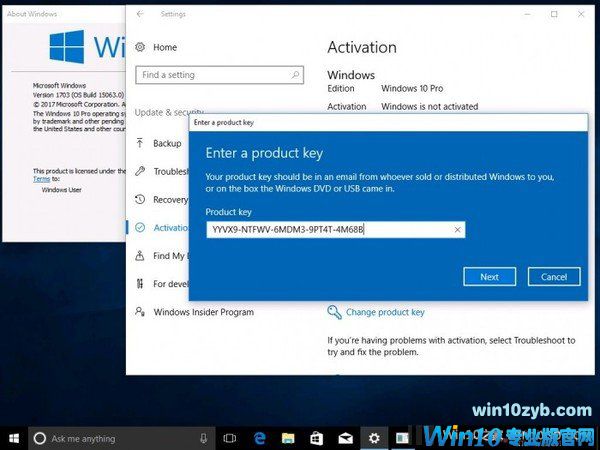The height and width of the screenshot is (450, 600).
Task: Minimize the Settings window
Action: [527, 14]
